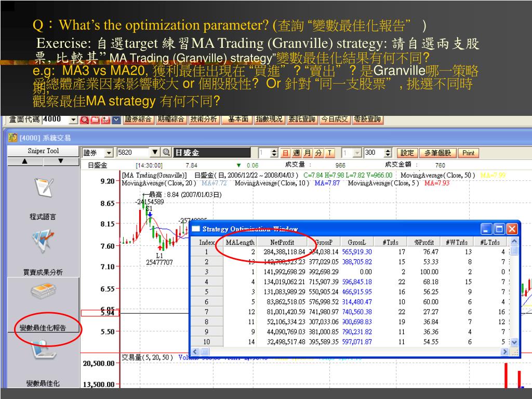Click Sniper Tool up arrow

tap(25, 162)
